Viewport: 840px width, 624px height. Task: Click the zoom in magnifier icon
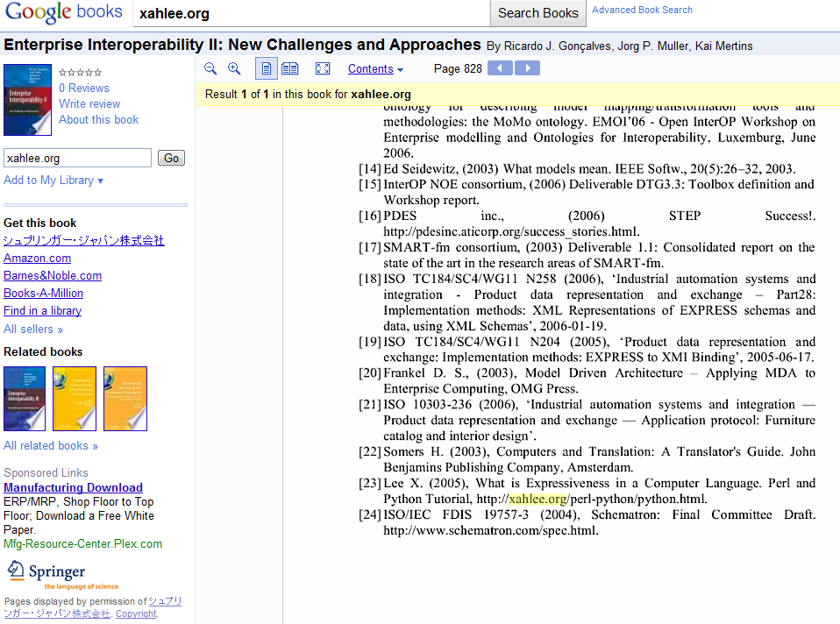point(234,68)
